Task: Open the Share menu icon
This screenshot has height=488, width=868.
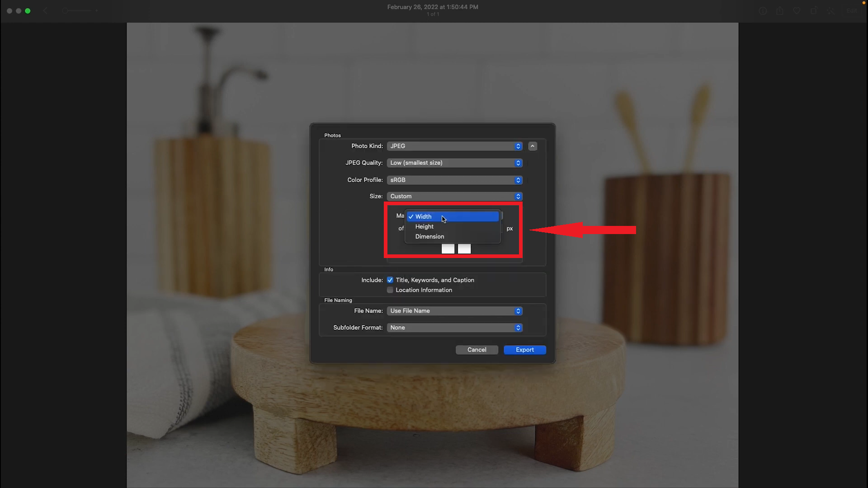Action: [780, 11]
